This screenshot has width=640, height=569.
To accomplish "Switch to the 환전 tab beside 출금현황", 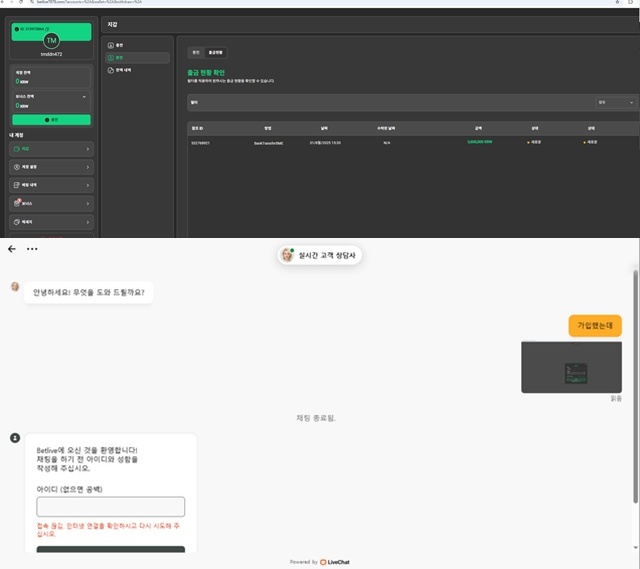I will [x=196, y=51].
